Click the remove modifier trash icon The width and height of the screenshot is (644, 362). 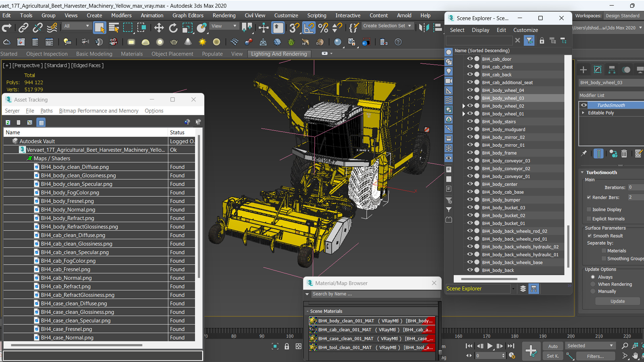pos(624,154)
